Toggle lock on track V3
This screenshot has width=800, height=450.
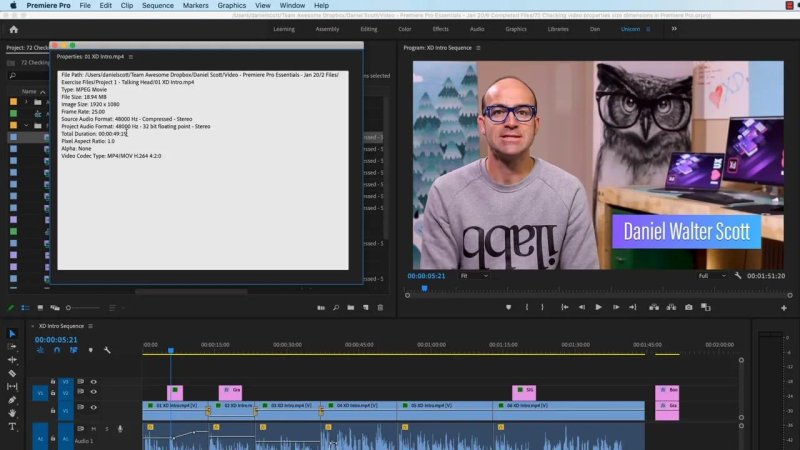click(x=53, y=382)
